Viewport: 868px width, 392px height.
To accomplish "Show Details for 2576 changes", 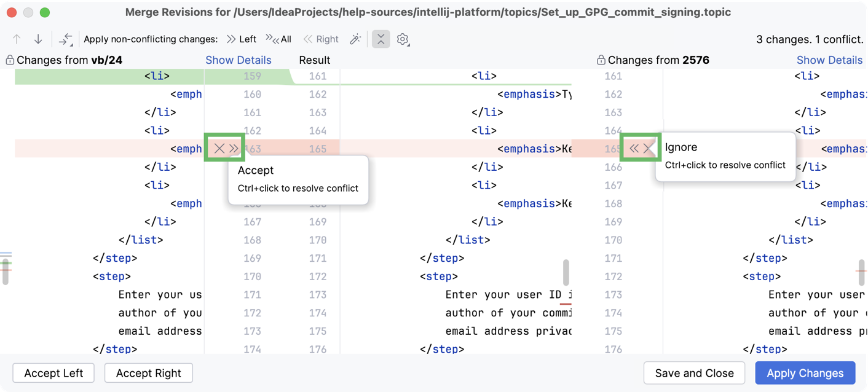I will [829, 60].
